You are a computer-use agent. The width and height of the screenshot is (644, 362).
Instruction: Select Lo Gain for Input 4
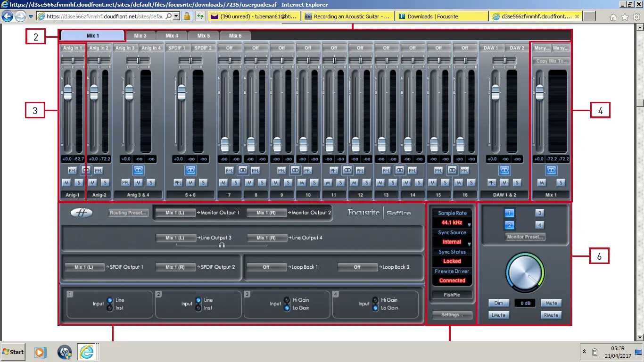point(375,308)
